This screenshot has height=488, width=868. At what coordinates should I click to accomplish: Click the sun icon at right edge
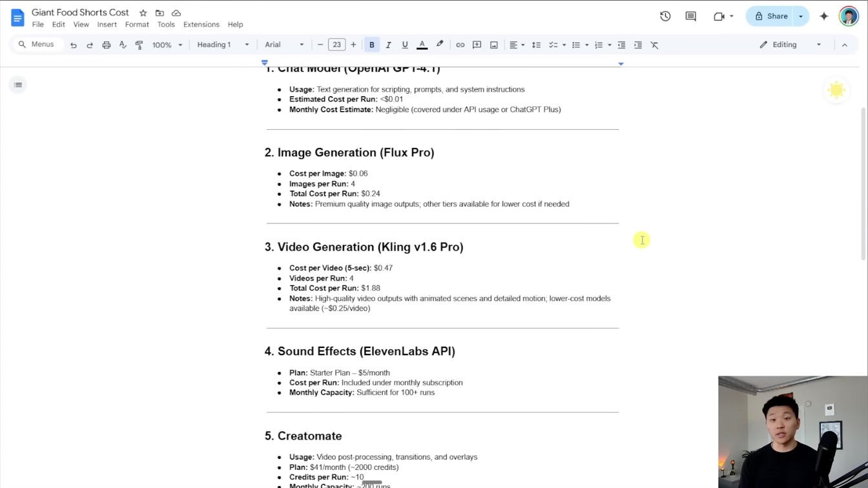point(836,90)
